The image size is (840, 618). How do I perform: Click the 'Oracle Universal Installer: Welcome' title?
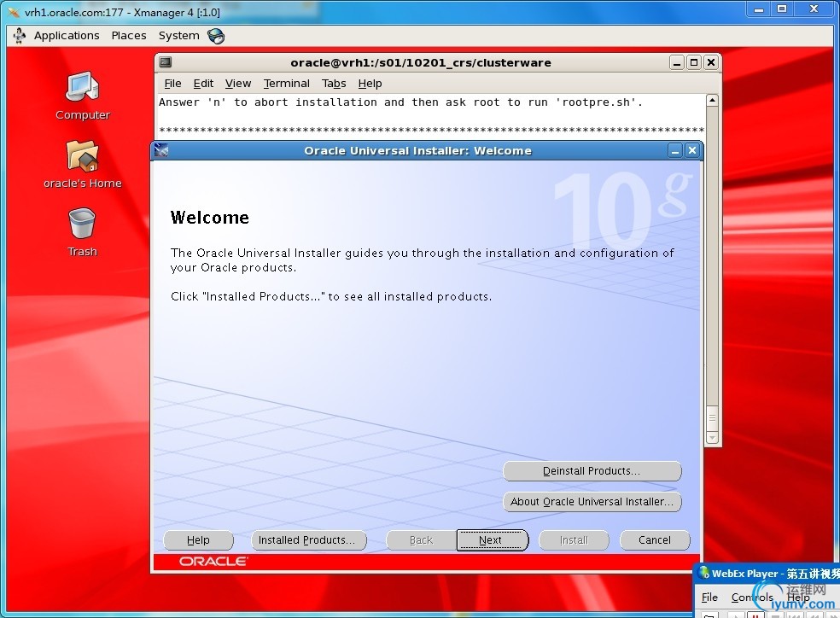(417, 150)
